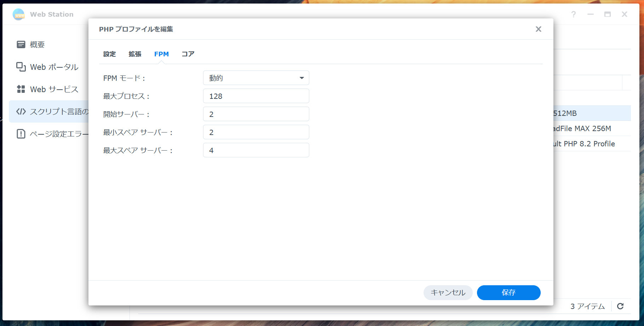Open Web Station help question mark
Image resolution: width=644 pixels, height=326 pixels.
click(573, 15)
